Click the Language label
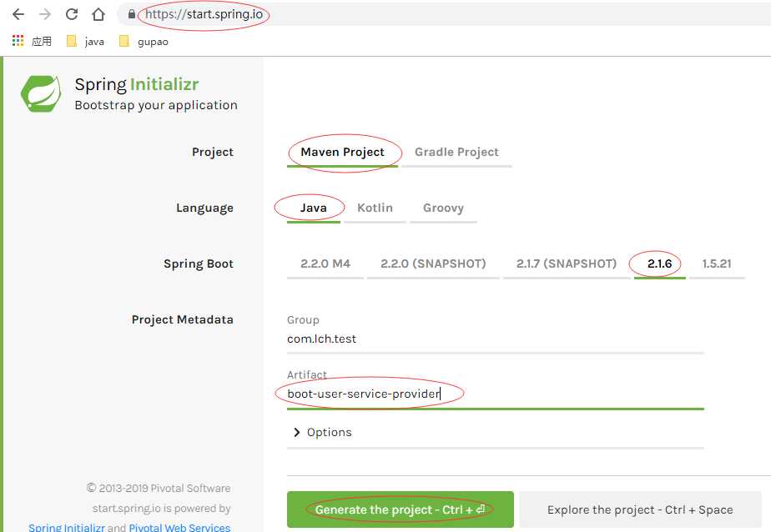 pyautogui.click(x=204, y=208)
